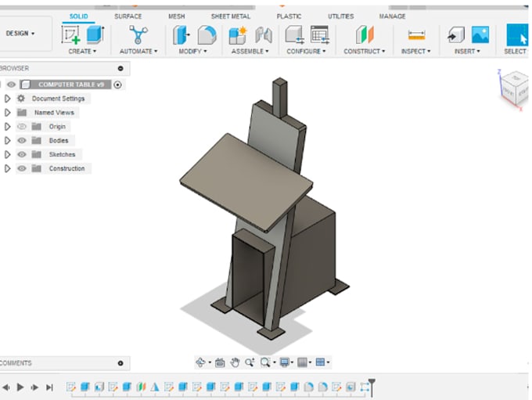
Task: Expand Named Views node
Action: (7, 113)
